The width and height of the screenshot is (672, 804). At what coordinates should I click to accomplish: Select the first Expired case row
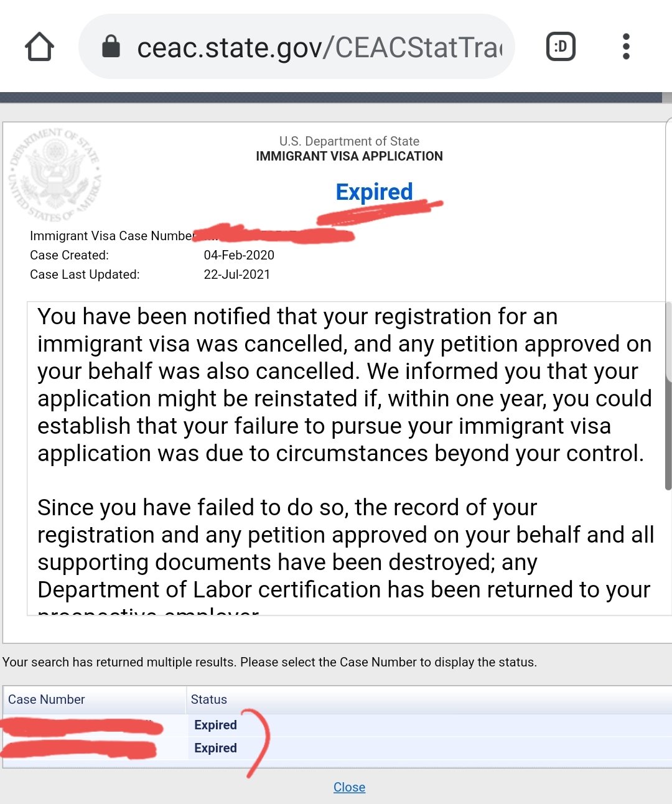pyautogui.click(x=336, y=725)
